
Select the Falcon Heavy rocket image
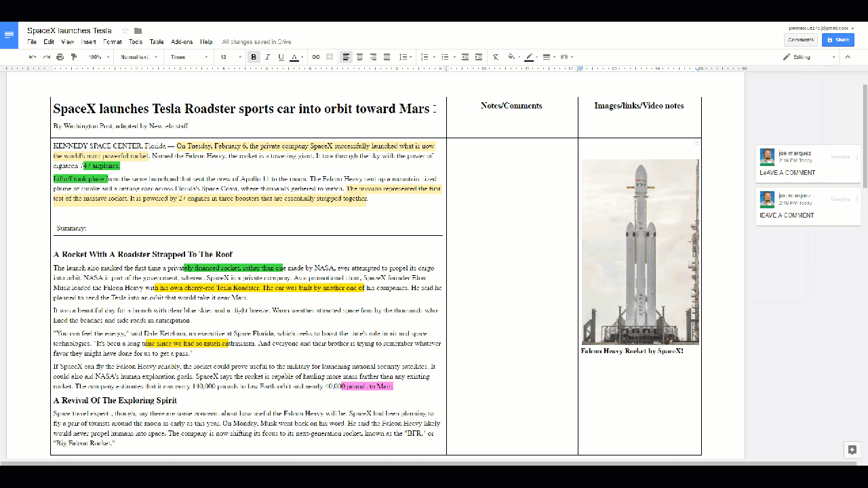point(640,252)
